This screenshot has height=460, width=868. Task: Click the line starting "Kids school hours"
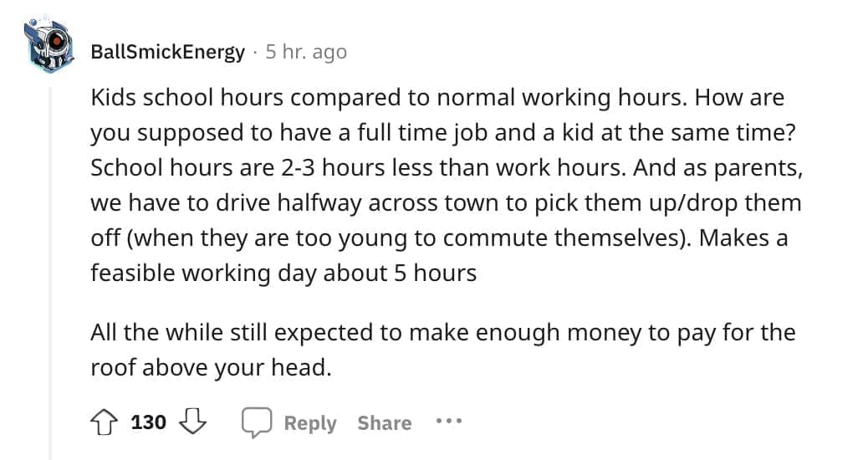pos(437,98)
